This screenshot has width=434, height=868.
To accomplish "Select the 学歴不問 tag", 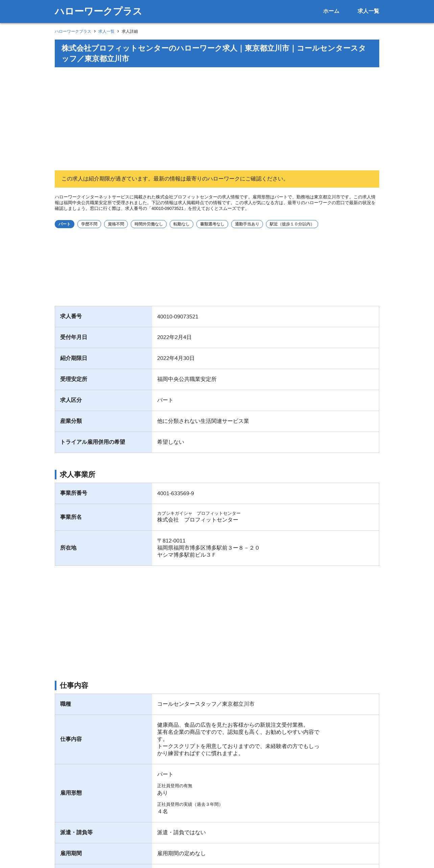I will (x=89, y=224).
